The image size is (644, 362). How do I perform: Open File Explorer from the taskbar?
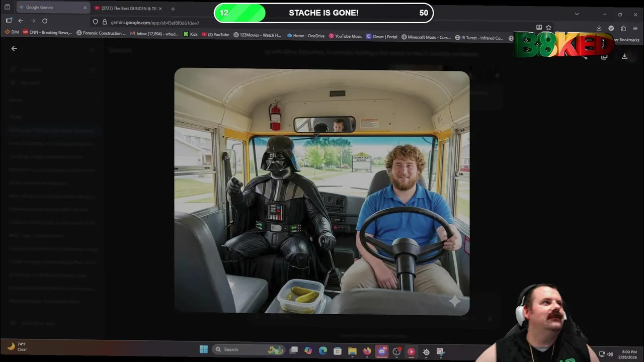352,351
